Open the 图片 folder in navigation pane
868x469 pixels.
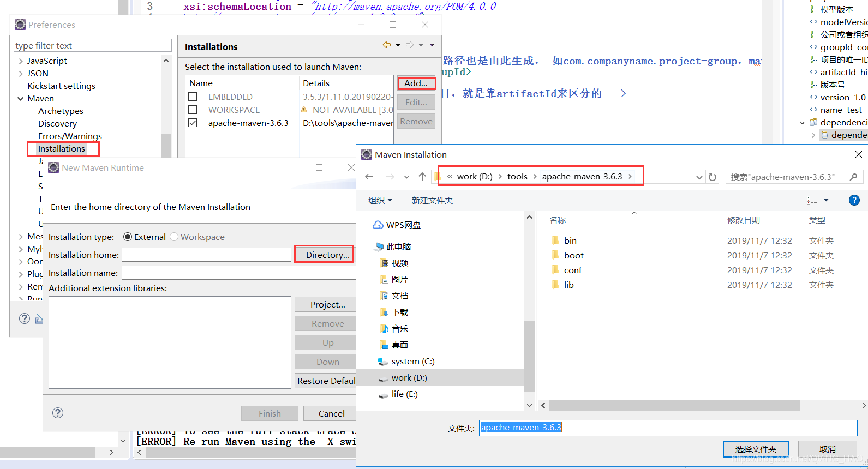394,279
